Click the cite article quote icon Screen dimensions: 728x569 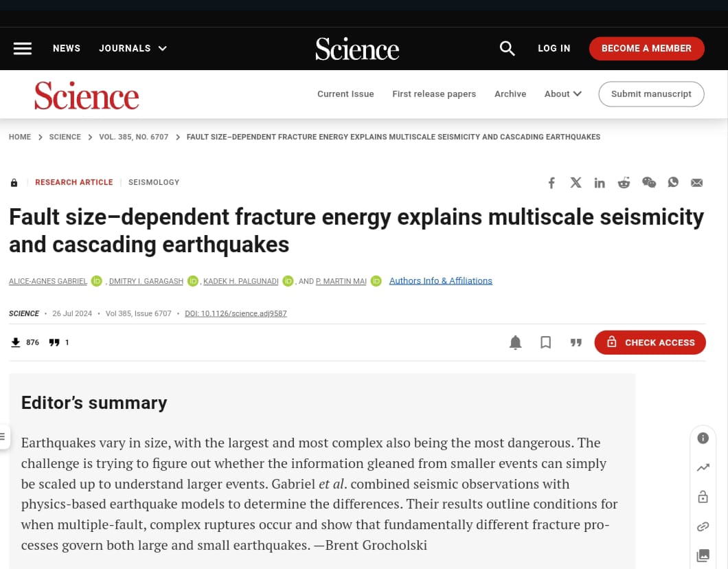[x=576, y=342]
